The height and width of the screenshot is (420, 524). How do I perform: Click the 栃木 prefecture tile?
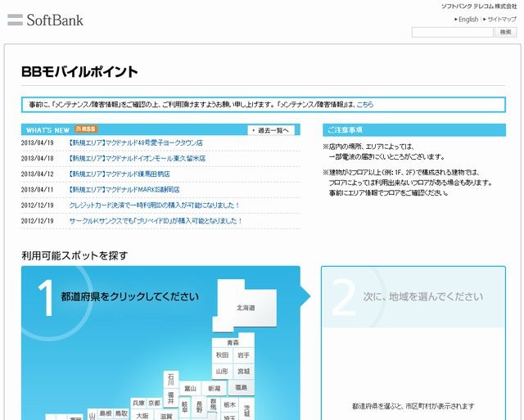[229, 405]
